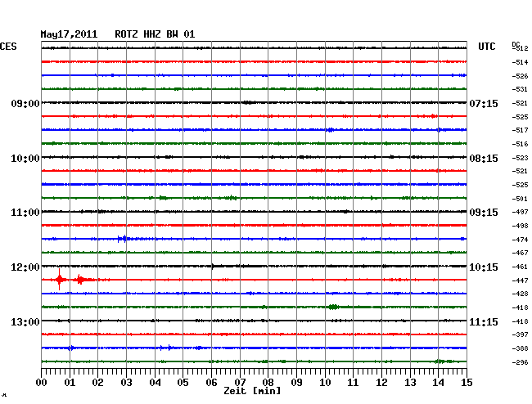Click minute 15 on the time axis
Image resolution: width=532 pixels, height=404 pixels.
click(467, 382)
